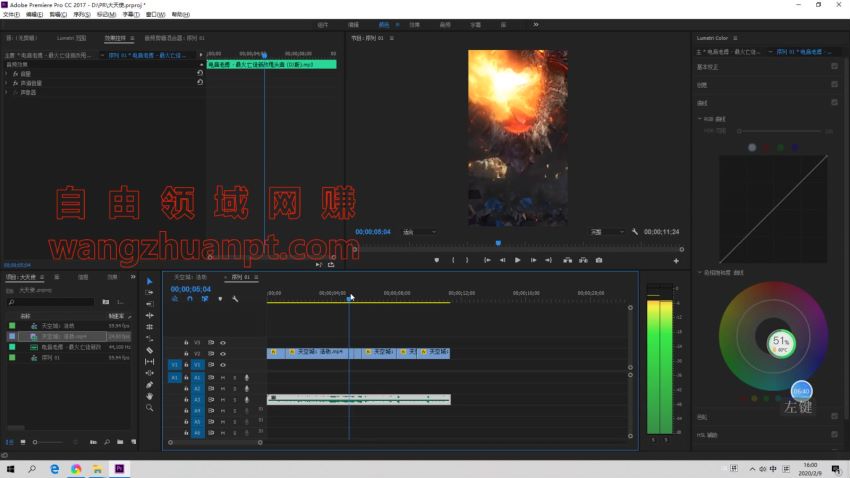Image resolution: width=850 pixels, height=478 pixels.
Task: Open the button editor plus icon
Action: pyautogui.click(x=676, y=261)
